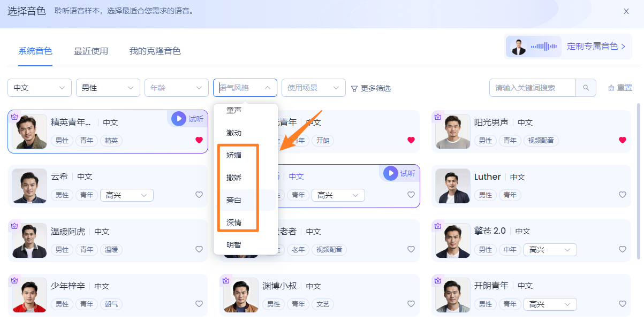Click the 重置 reset button

[x=620, y=88]
